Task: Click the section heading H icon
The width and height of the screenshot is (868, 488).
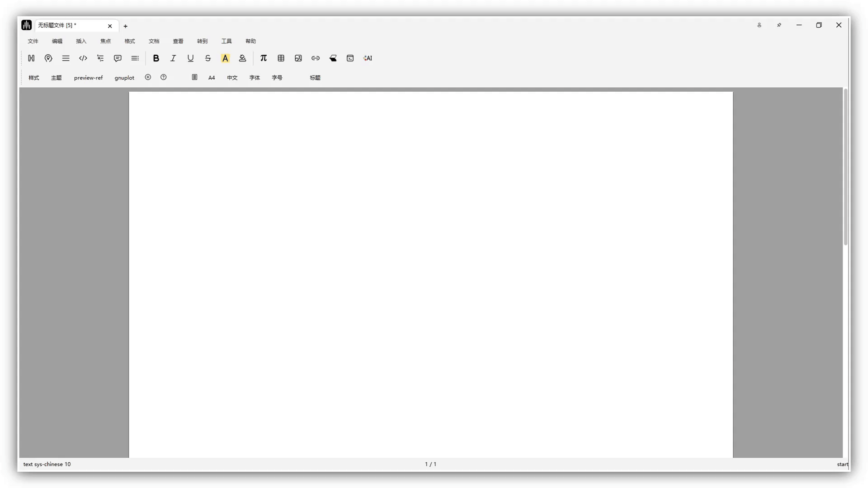Action: [31, 58]
